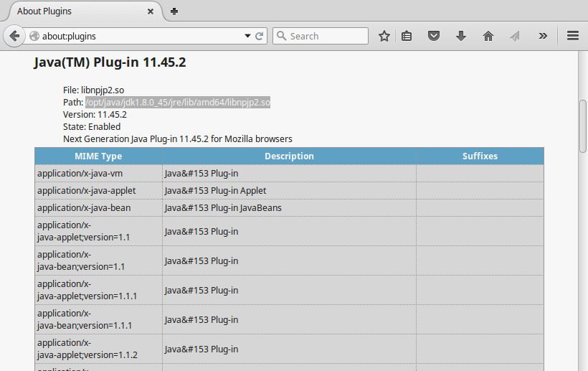This screenshot has height=371, width=588.
Task: Focus the Search input field
Action: [321, 36]
